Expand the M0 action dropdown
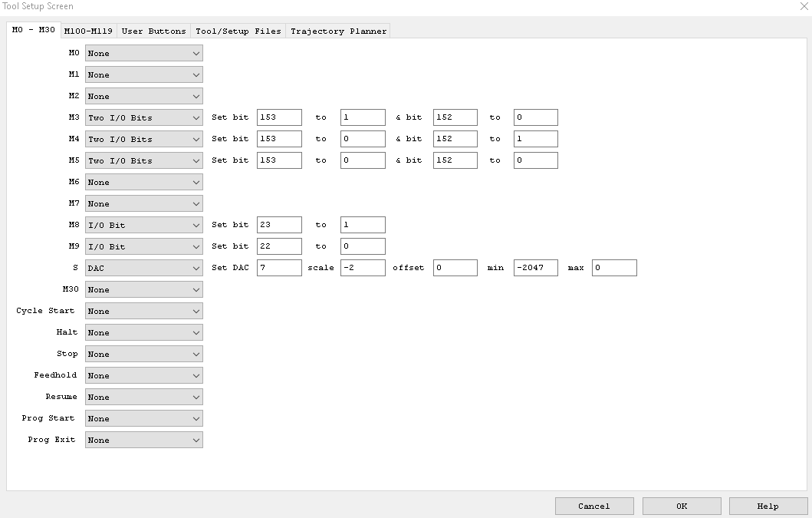The width and height of the screenshot is (812, 518). pyautogui.click(x=143, y=54)
